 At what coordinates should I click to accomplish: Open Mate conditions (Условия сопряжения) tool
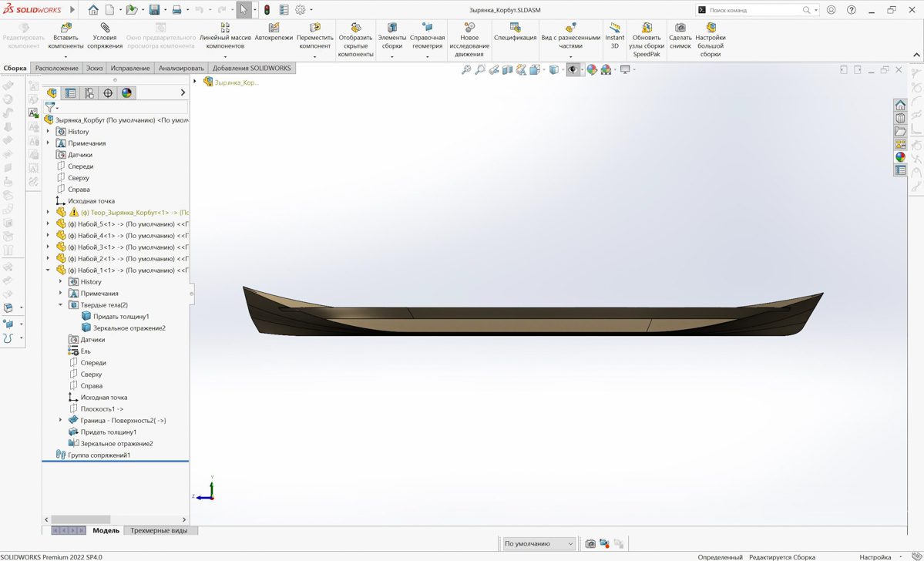coord(105,28)
